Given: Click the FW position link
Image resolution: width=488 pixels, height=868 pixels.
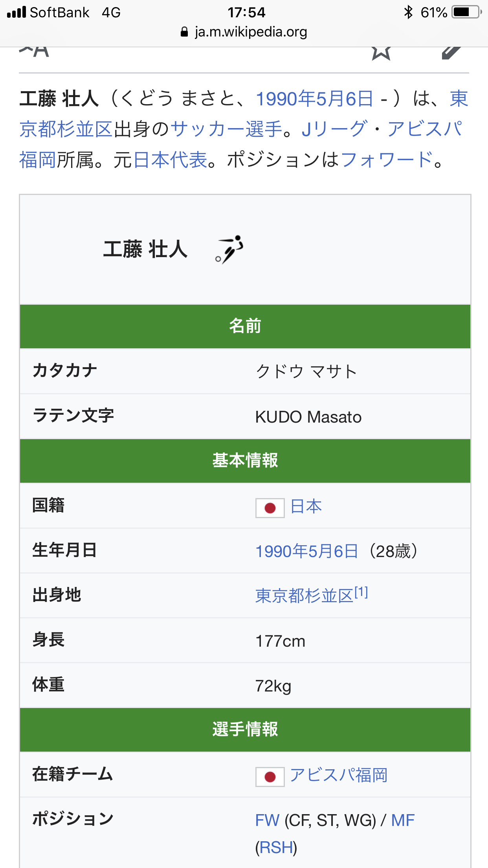Looking at the screenshot, I should [267, 821].
